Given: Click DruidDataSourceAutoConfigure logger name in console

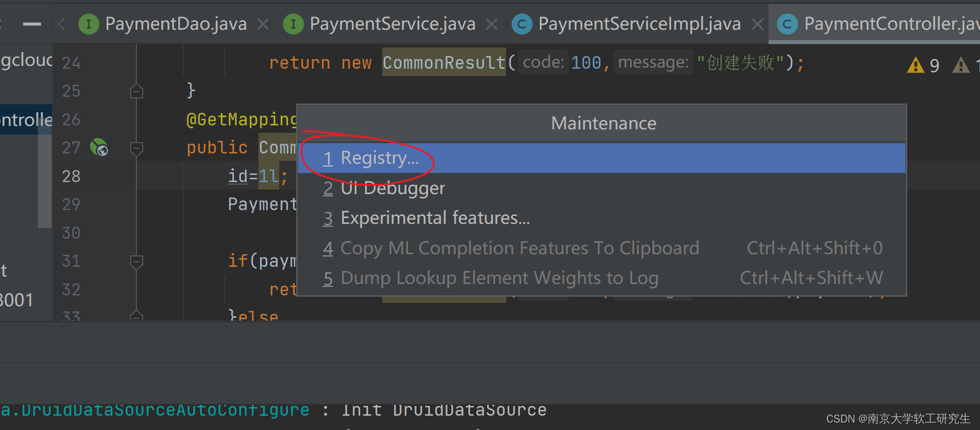Looking at the screenshot, I should [164, 410].
